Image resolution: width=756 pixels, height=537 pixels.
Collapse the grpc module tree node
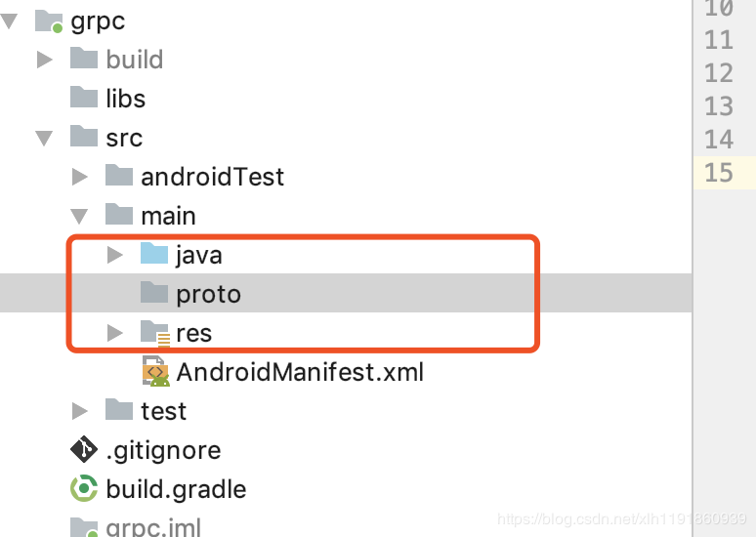[9, 21]
